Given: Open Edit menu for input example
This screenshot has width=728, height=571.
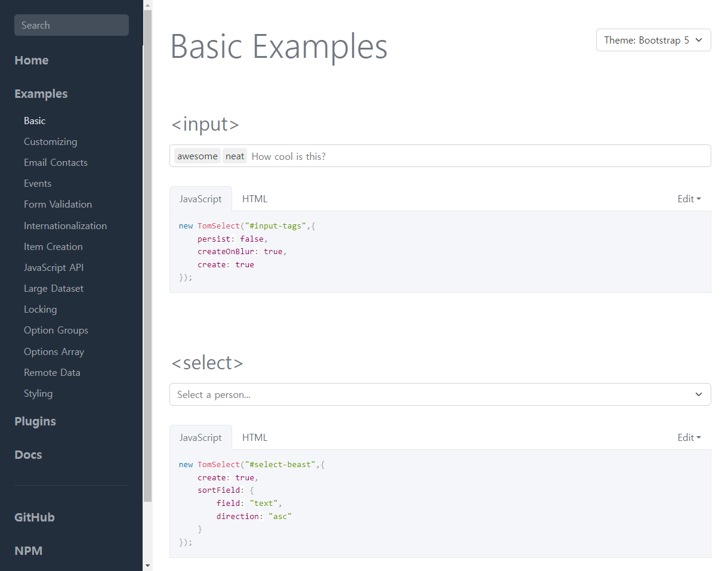Looking at the screenshot, I should tap(689, 199).
